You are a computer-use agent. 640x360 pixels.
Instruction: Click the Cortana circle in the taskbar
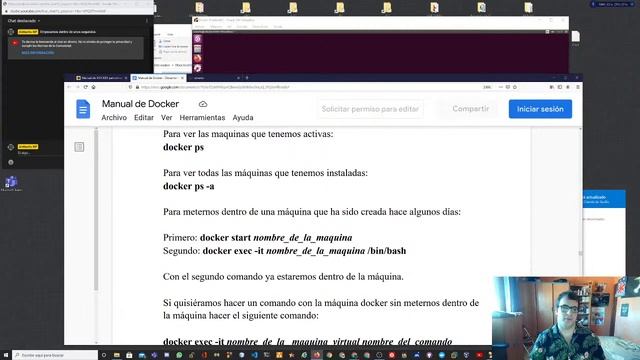click(x=104, y=355)
